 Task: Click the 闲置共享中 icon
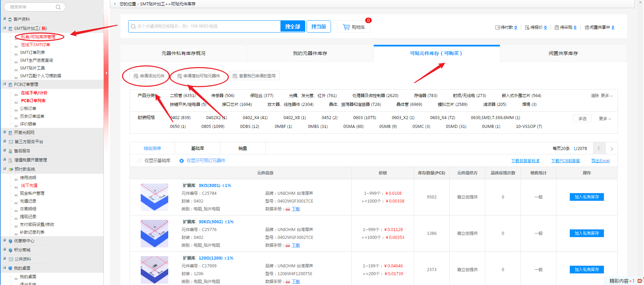587,27
